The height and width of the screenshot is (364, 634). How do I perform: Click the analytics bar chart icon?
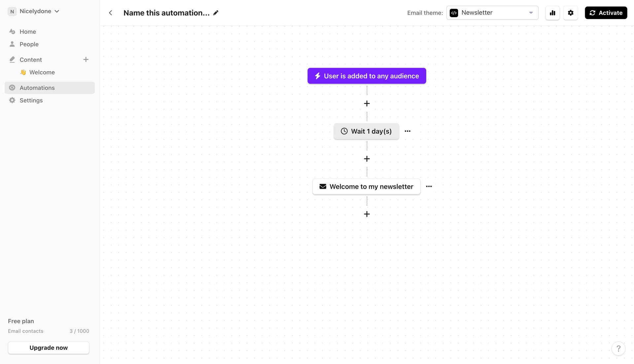pos(552,13)
